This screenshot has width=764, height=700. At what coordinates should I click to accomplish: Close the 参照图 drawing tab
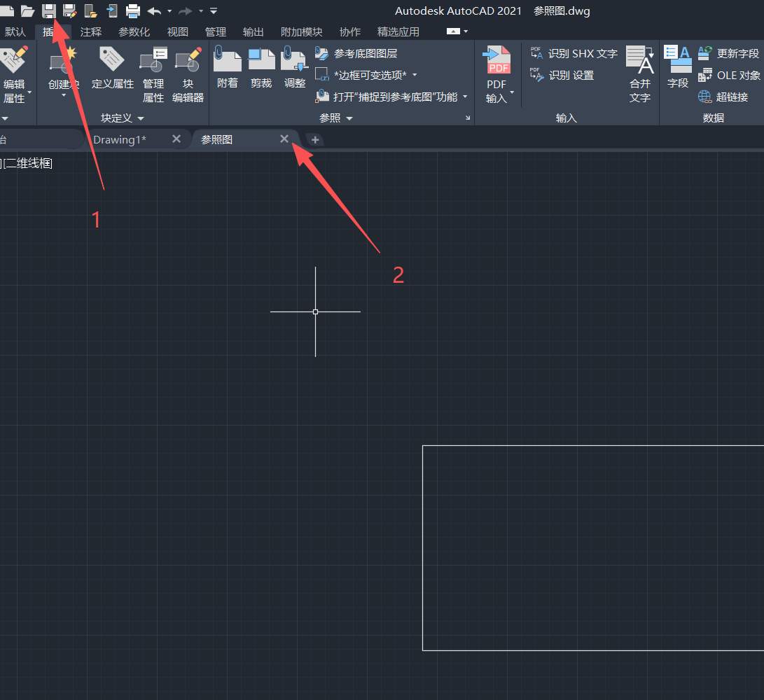tap(284, 139)
